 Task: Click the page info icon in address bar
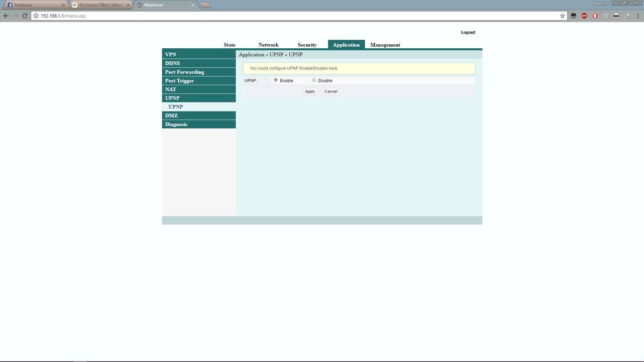coord(35,16)
